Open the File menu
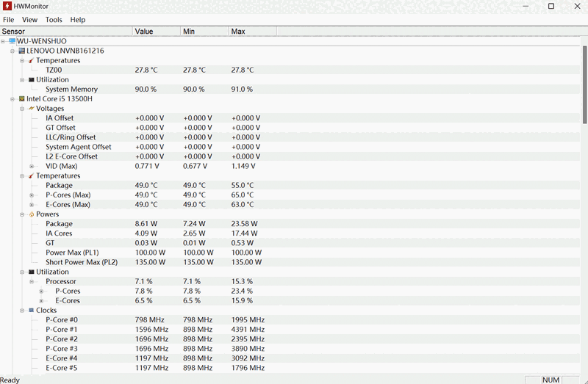The image size is (588, 384). coord(9,20)
